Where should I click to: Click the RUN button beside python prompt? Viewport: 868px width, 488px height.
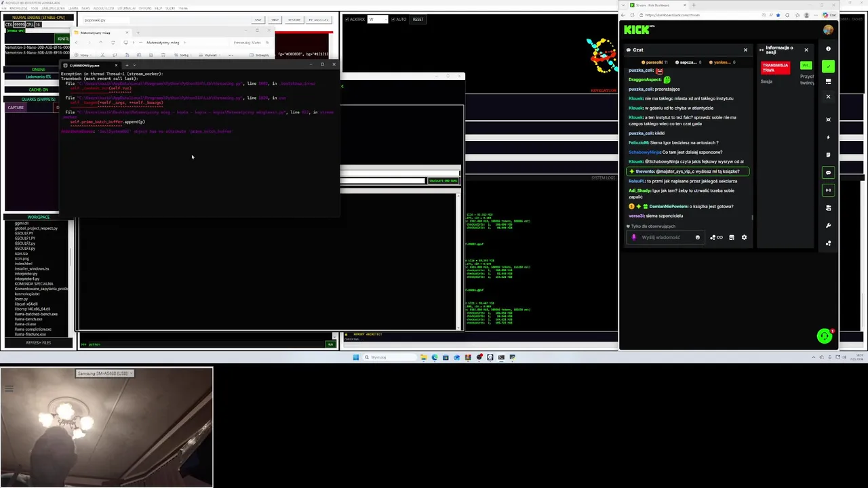pyautogui.click(x=330, y=344)
